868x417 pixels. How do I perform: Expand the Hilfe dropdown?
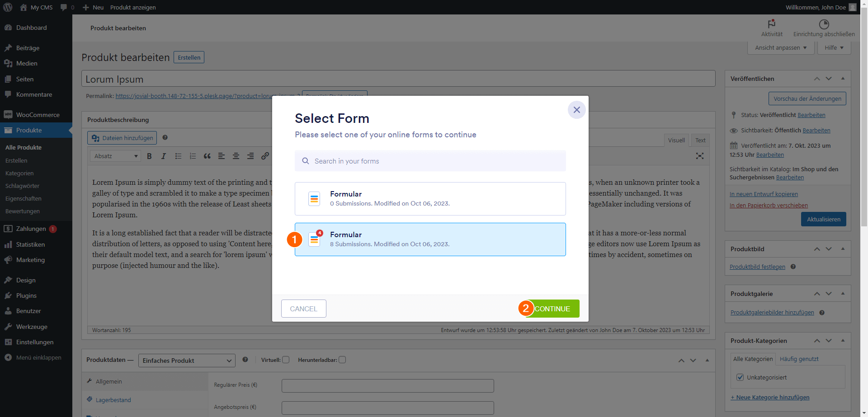834,48
